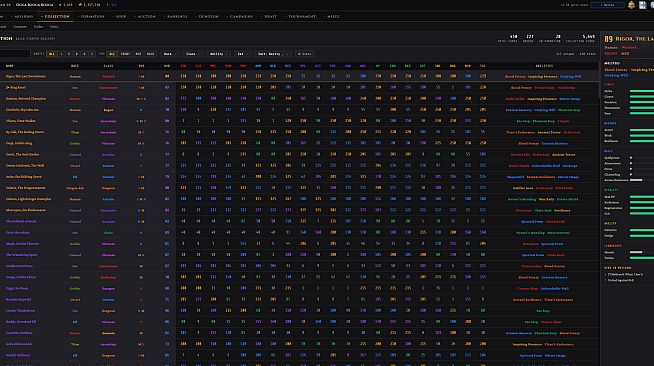Click the Strike stat bar in detail panel

pos(641,91)
